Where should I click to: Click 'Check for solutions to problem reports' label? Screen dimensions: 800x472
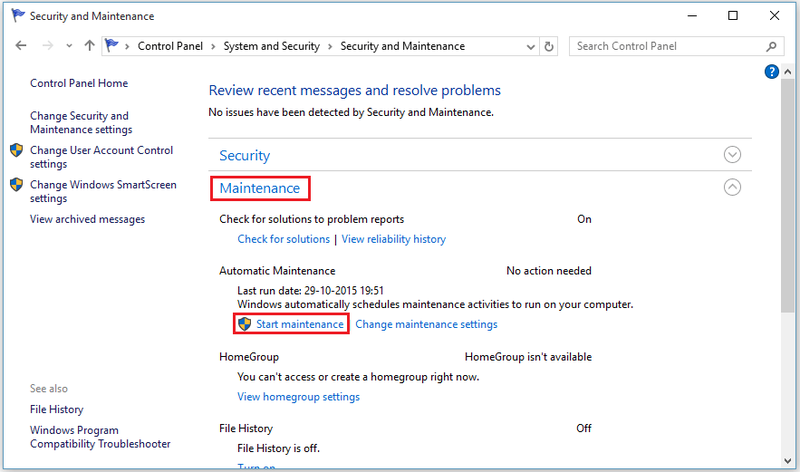311,219
